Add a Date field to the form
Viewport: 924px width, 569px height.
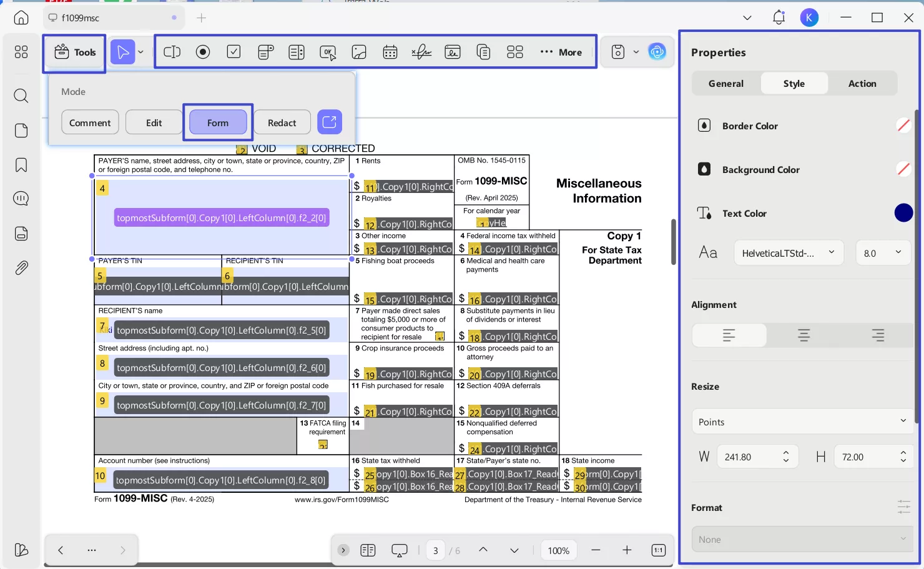(390, 52)
